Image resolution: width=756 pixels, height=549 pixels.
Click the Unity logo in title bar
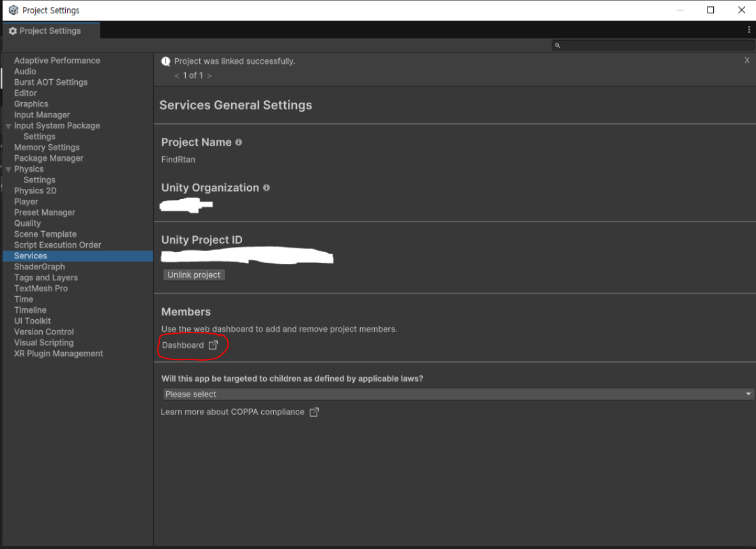pyautogui.click(x=13, y=10)
